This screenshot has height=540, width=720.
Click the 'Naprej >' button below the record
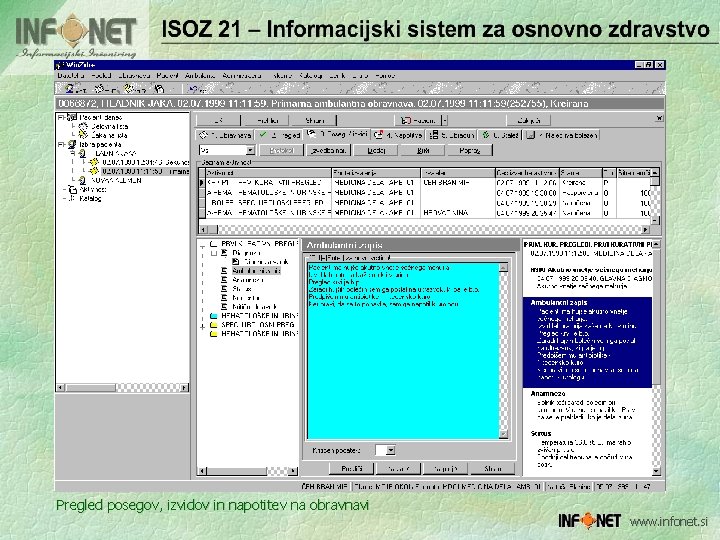coord(445,469)
